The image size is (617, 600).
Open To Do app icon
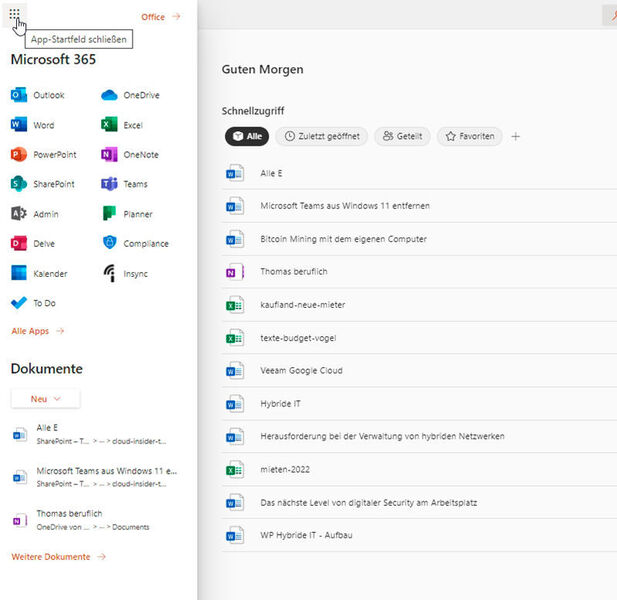(18, 303)
